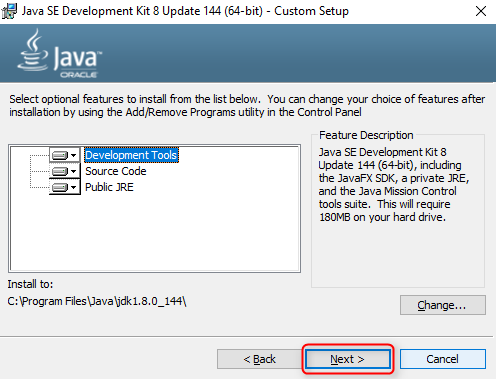Click the drive icon beside Public JRE
The width and height of the screenshot is (496, 379).
click(x=60, y=187)
